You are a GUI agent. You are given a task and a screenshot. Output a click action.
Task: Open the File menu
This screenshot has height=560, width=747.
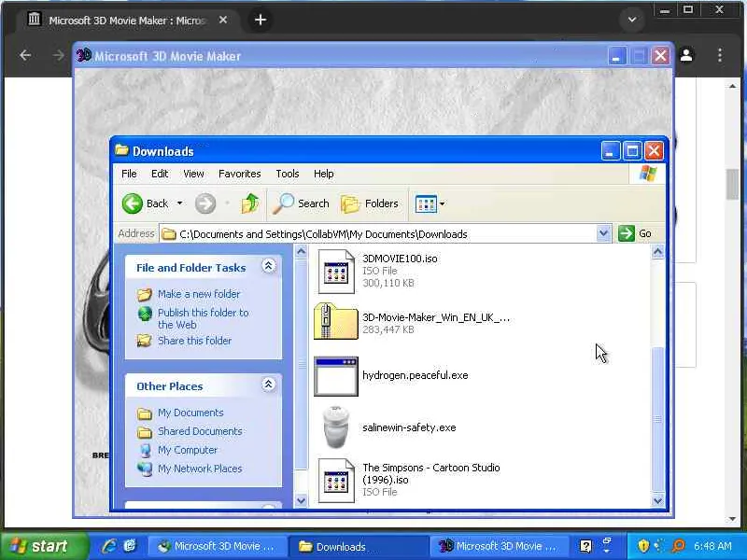pos(129,174)
